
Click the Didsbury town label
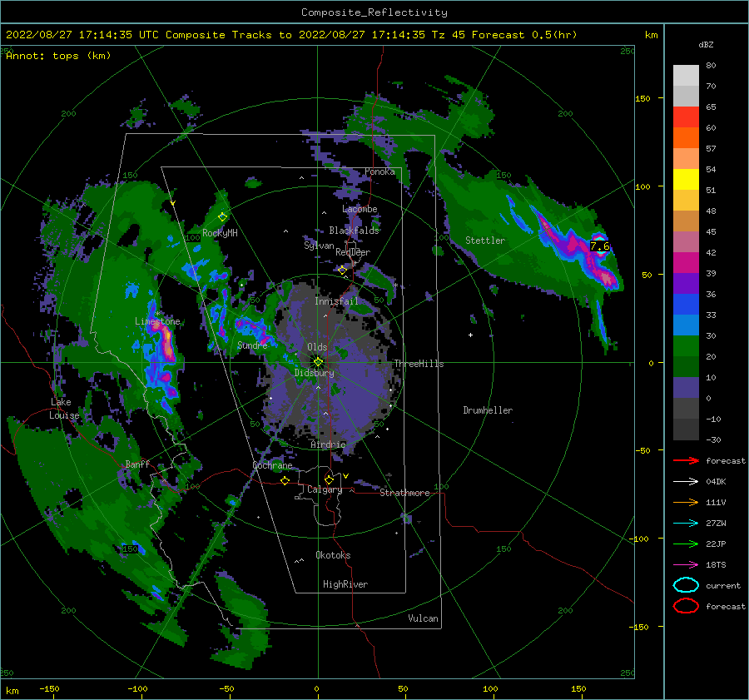click(314, 373)
